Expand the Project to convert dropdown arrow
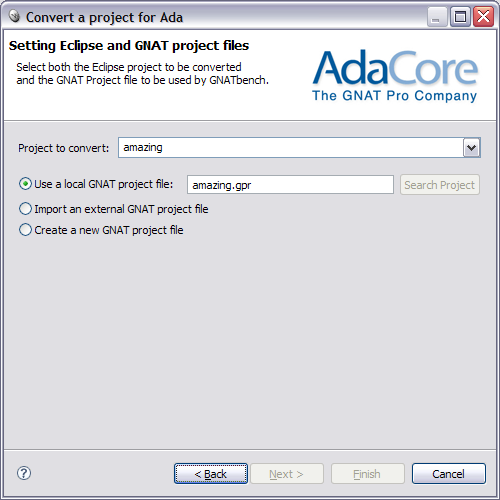The image size is (500, 500). 471,148
